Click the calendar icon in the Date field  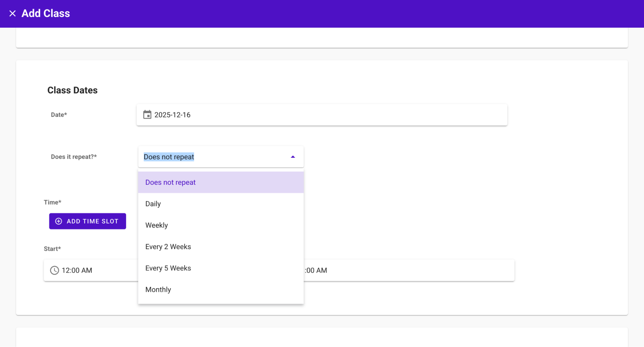(x=147, y=115)
